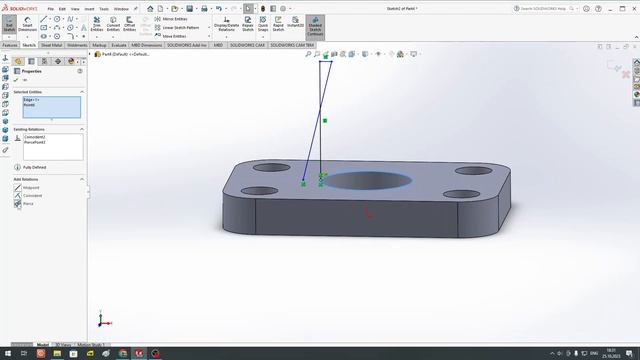Viewport: 640px width, 360px height.
Task: Add the Coincident relation
Action: (x=28, y=196)
